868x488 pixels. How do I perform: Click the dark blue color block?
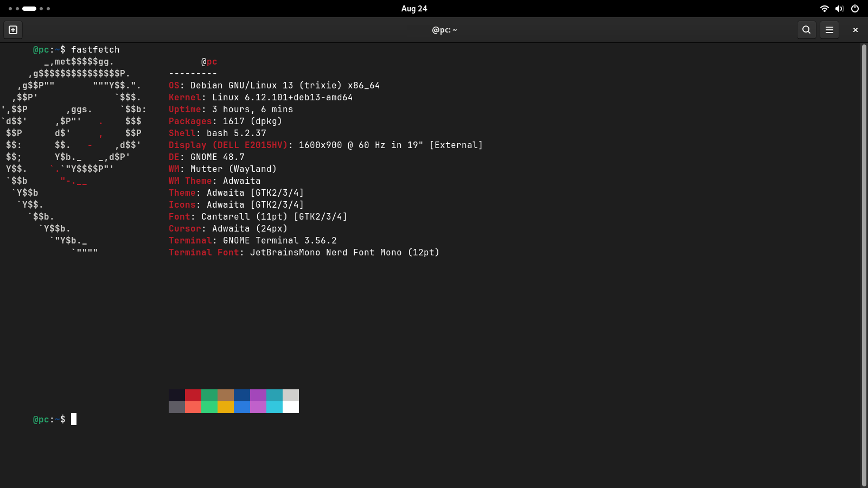242,395
